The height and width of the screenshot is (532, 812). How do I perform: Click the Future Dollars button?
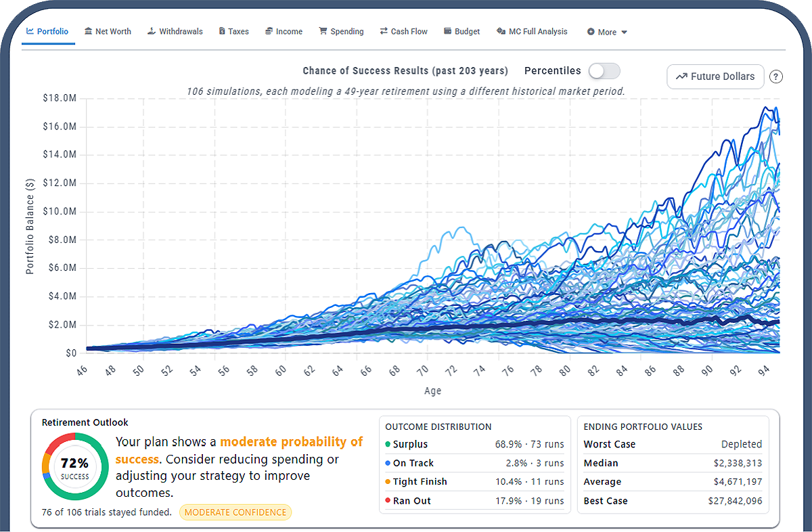(x=715, y=76)
